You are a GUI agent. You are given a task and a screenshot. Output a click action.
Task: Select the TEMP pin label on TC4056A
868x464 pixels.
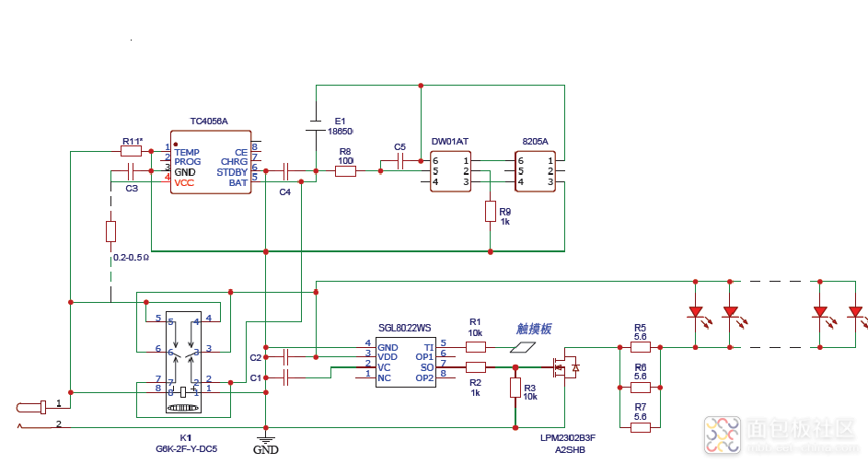coord(187,152)
